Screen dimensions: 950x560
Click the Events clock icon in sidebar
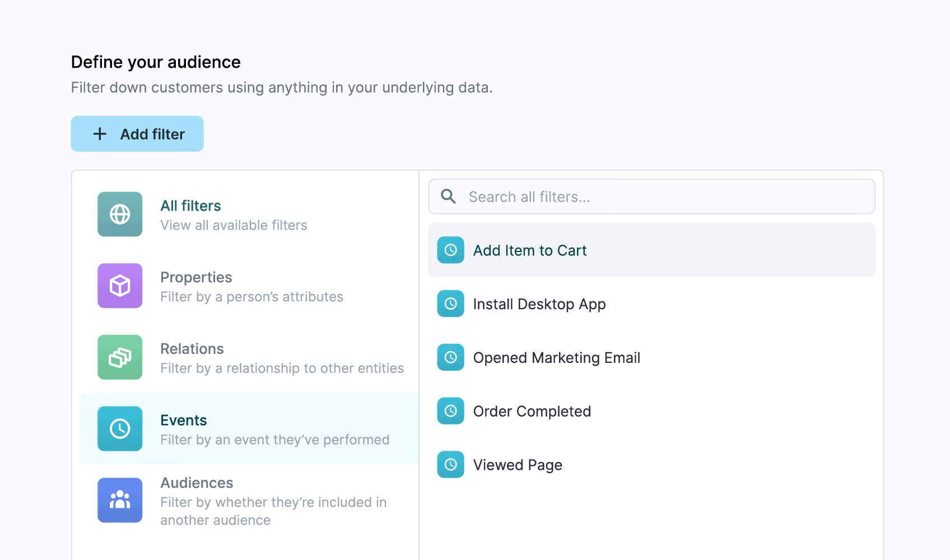tap(120, 428)
